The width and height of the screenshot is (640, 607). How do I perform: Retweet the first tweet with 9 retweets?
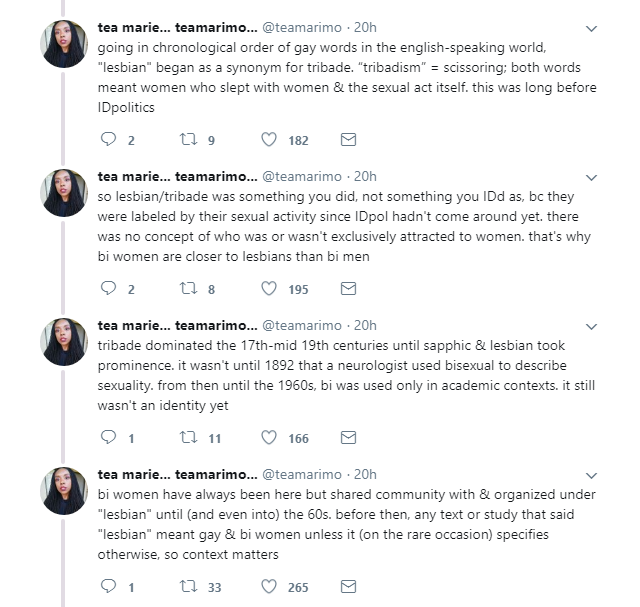188,139
